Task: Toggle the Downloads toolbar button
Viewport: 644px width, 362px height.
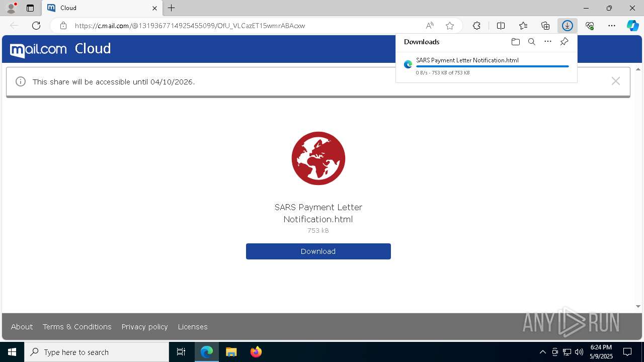Action: [568, 26]
